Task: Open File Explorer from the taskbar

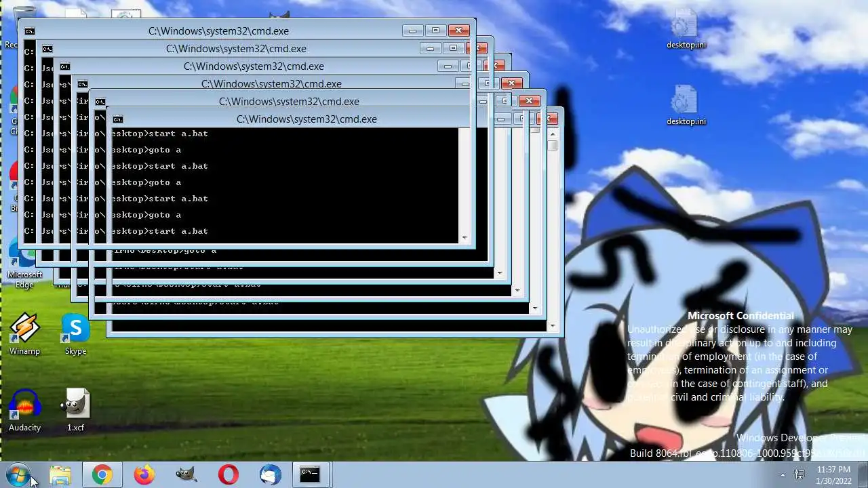Action: pyautogui.click(x=60, y=475)
